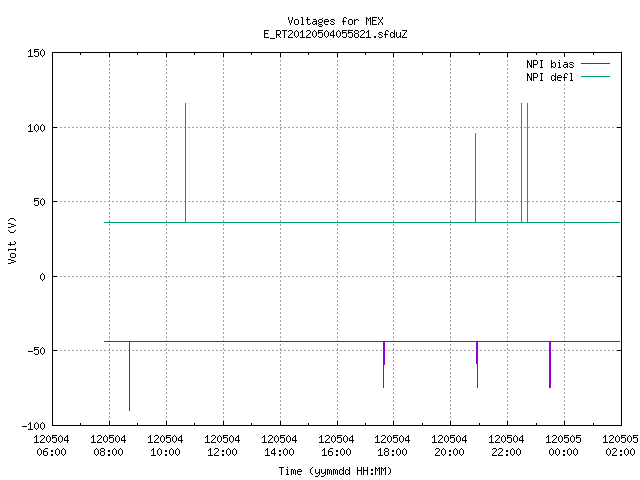Click the x-axis label 120505 02:00
This screenshot has width=640, height=480.
[620, 446]
